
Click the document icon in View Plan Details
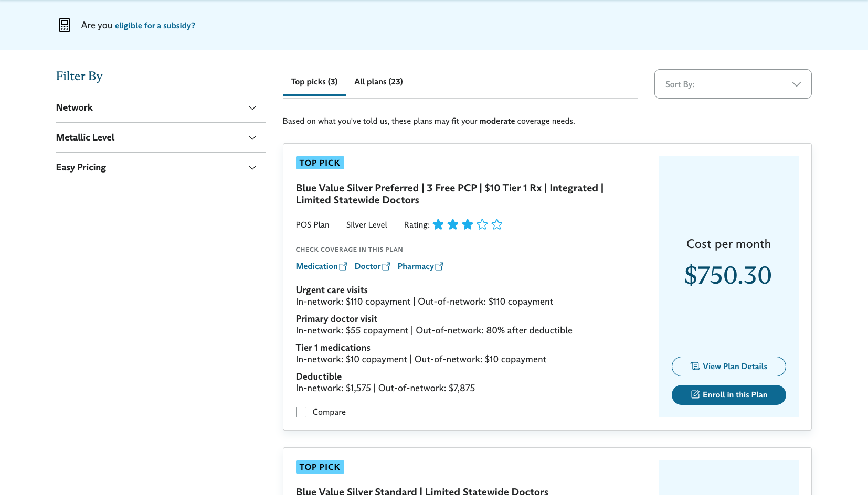click(x=695, y=366)
